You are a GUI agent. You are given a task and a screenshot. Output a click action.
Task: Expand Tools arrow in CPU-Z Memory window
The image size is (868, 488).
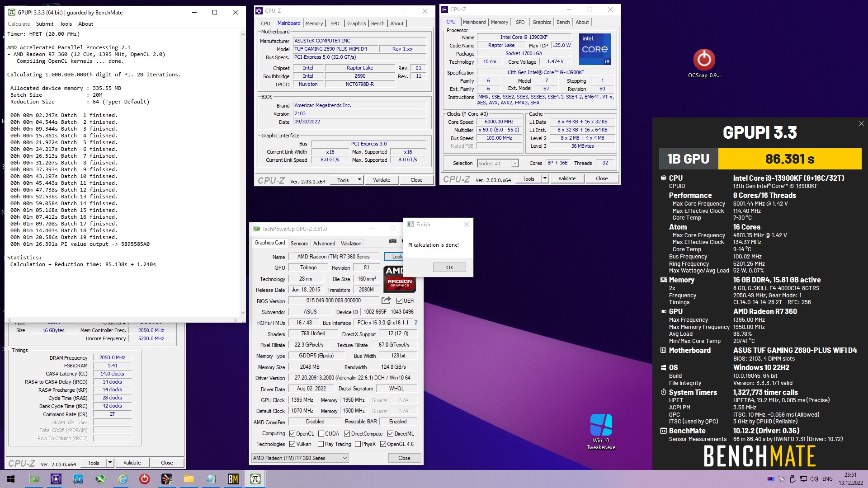pos(110,463)
